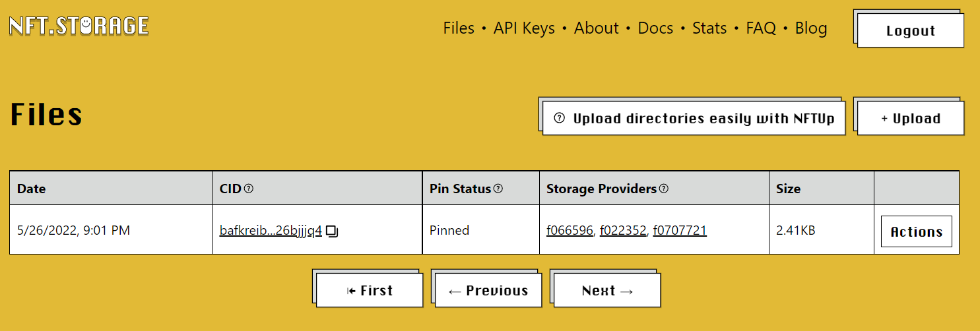980x331 pixels.
Task: Click the NFT.Storage logo
Action: coord(79,26)
